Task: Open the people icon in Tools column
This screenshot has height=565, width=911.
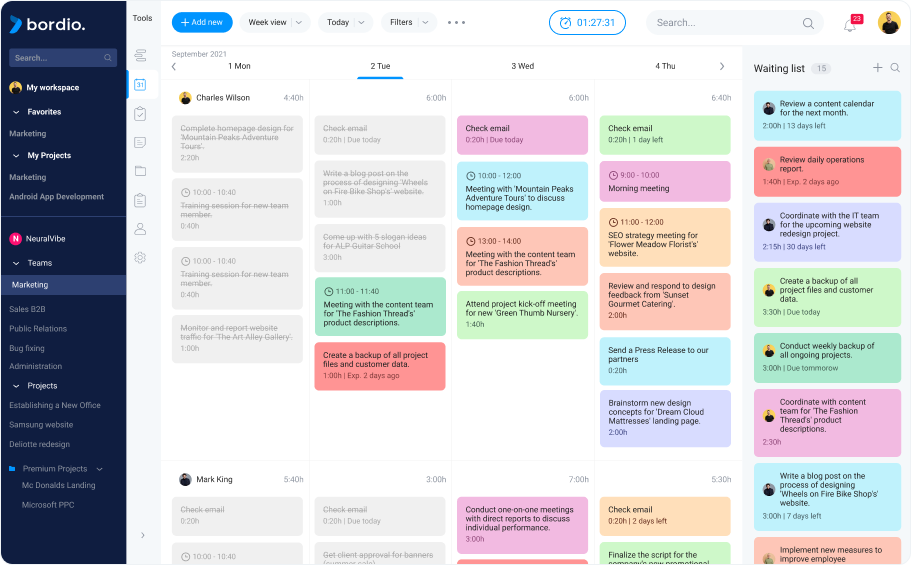Action: [140, 228]
